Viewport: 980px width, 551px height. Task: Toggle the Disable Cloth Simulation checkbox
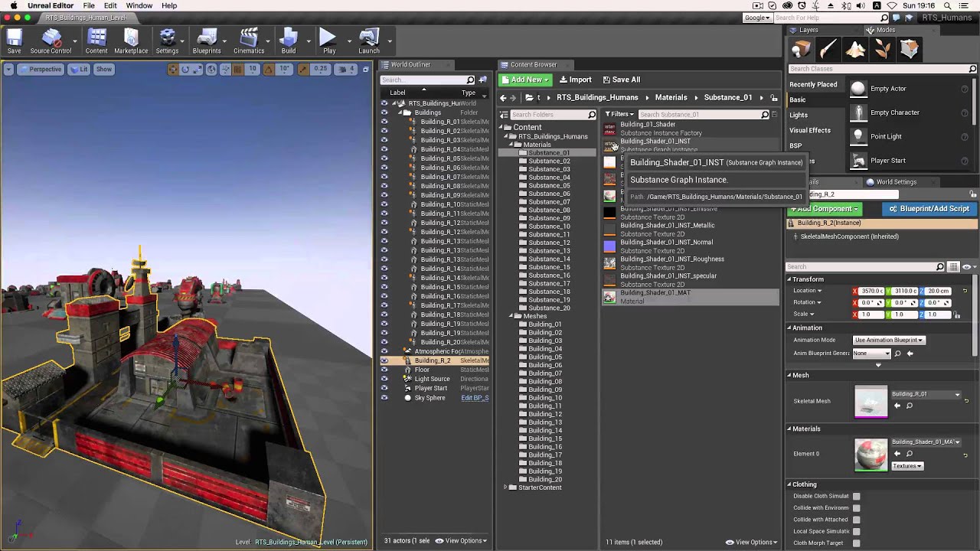point(856,497)
